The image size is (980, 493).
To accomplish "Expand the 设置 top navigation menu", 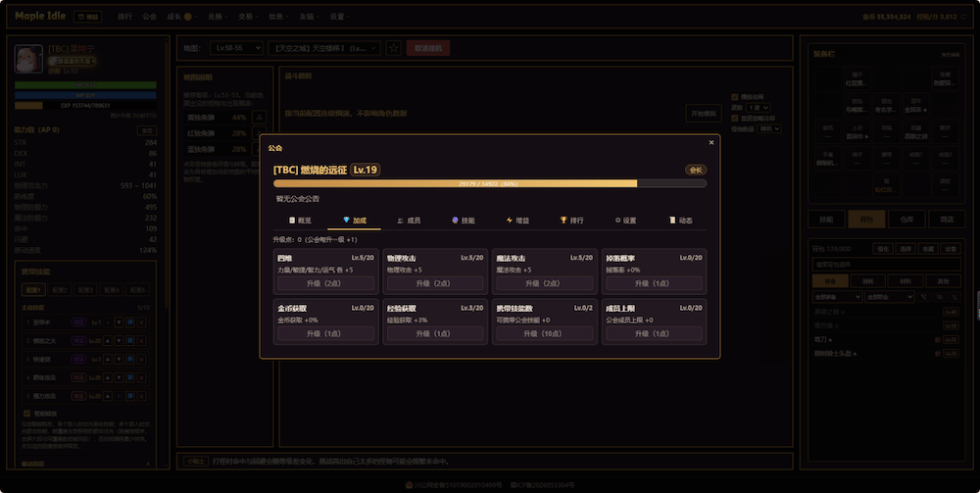I will [x=339, y=17].
